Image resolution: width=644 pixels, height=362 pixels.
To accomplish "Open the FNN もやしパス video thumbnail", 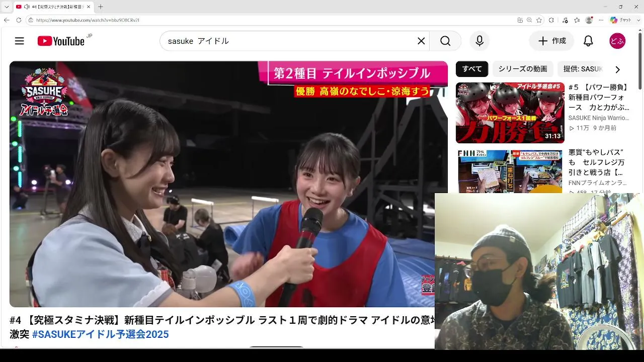I will 510,171.
